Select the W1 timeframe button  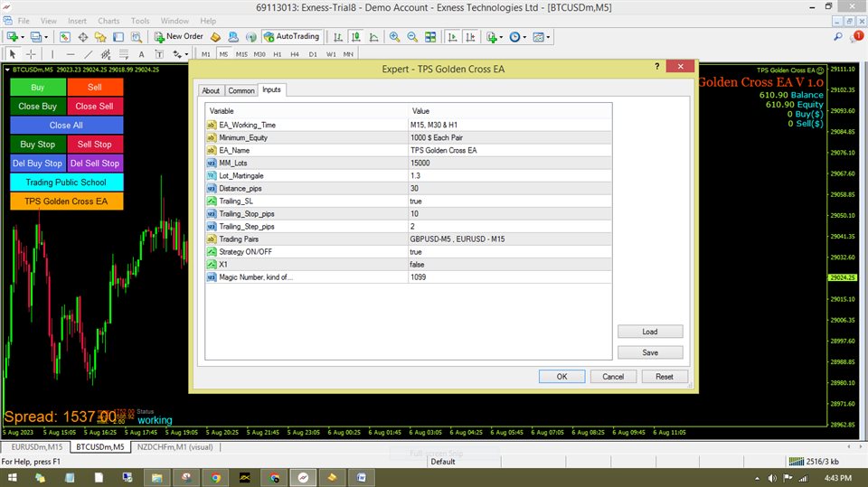click(331, 54)
